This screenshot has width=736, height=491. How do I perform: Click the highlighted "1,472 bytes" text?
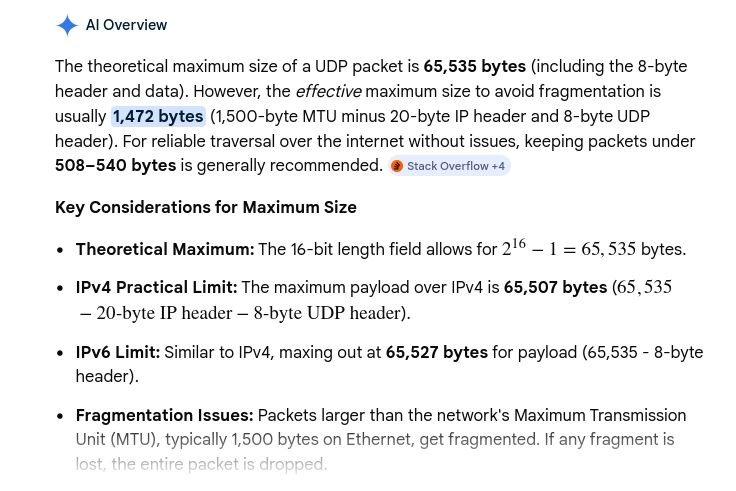coord(158,116)
